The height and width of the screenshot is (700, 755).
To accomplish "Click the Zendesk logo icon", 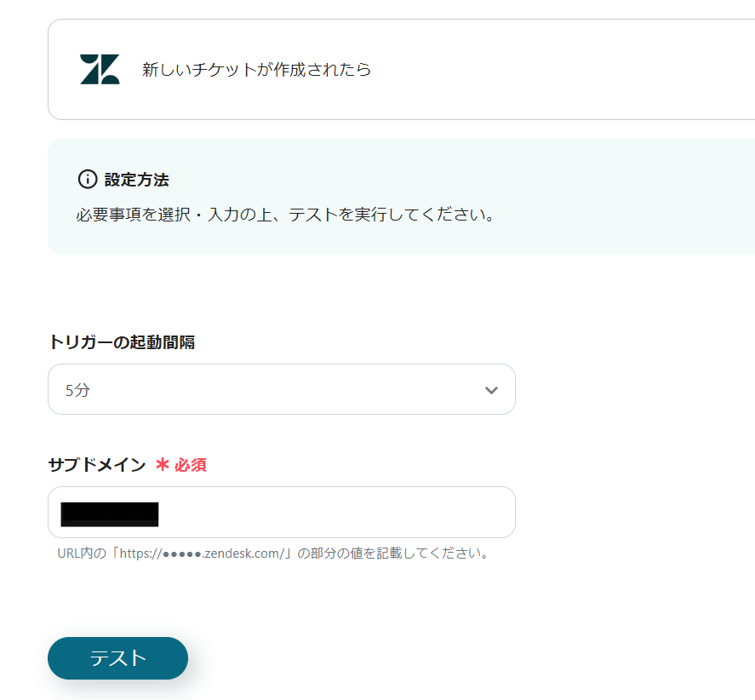I will click(x=100, y=70).
